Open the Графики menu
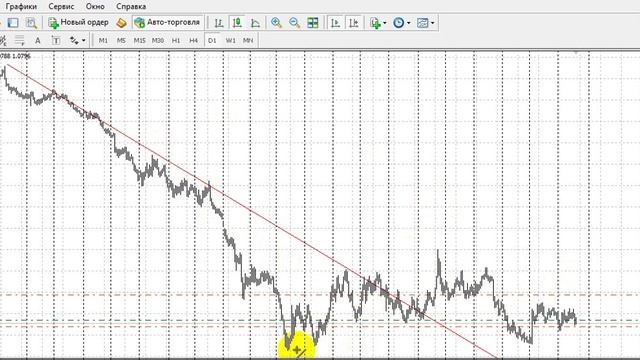Image resolution: width=640 pixels, height=360 pixels. 21,7
